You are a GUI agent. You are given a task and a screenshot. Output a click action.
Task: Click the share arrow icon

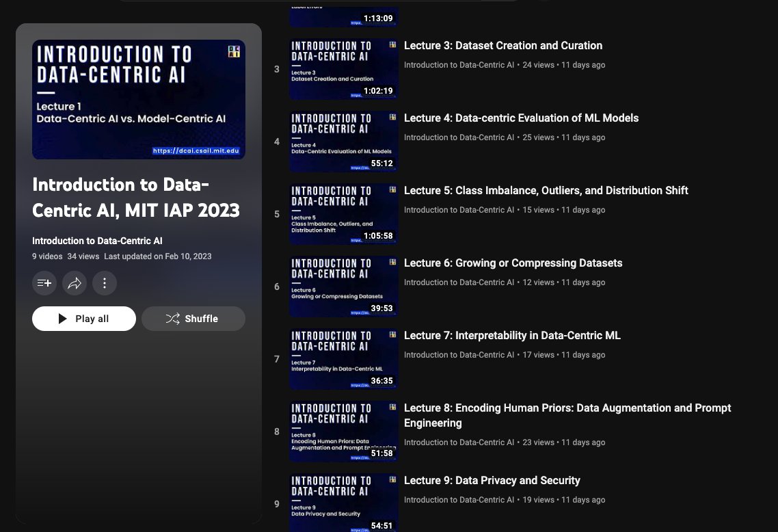[x=75, y=283]
